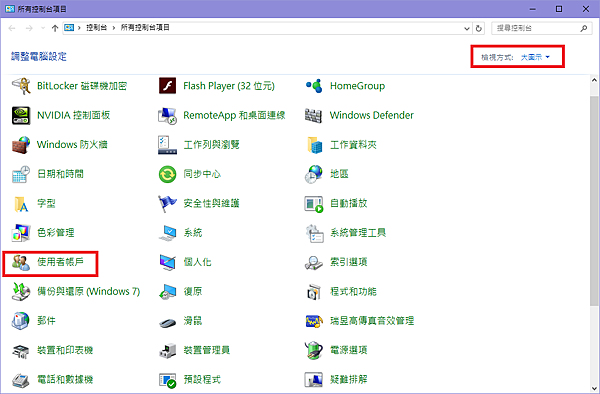Open the 工作列與瀏覽 icon

[x=167, y=145]
